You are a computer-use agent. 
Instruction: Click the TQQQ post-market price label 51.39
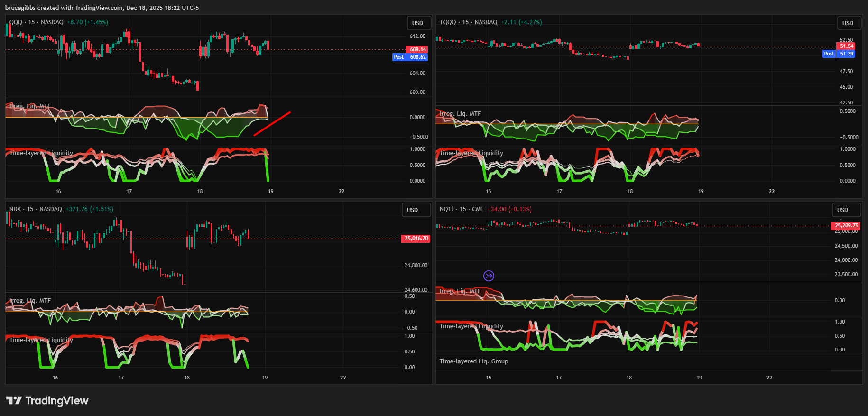pos(847,54)
